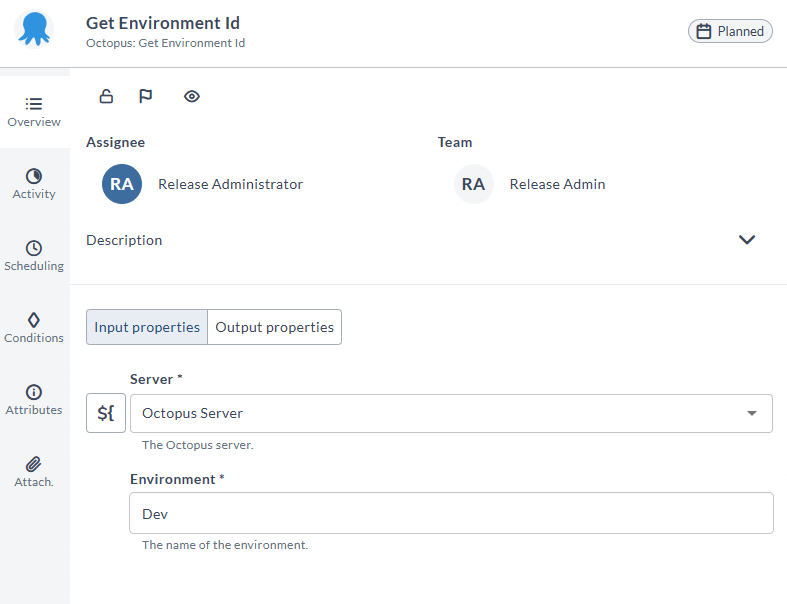Click 'The Octopus server.' hint text
The height and width of the screenshot is (604, 787).
(198, 445)
